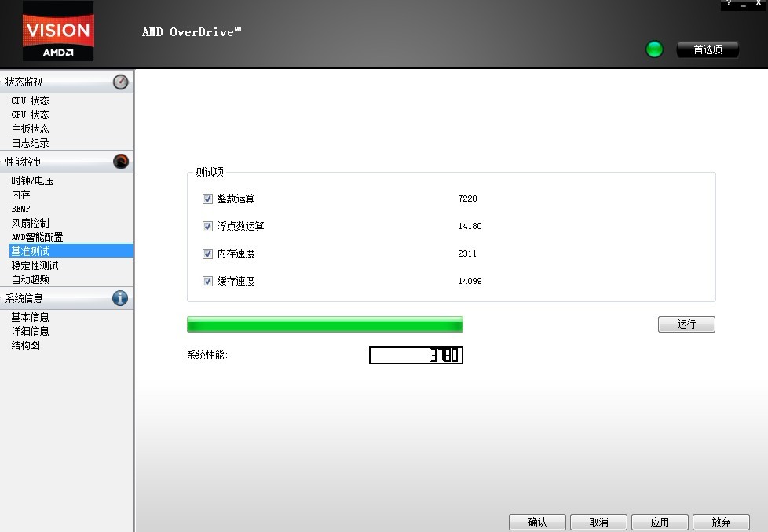Screen dimensions: 768x532
Task: Click the blue info icon beside 系统信息
Action: (120, 298)
